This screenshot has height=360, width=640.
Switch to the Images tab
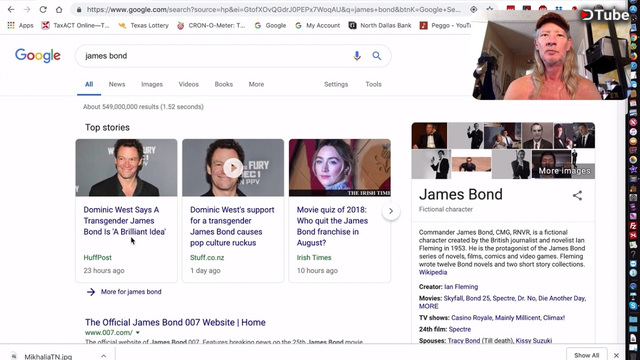152,84
